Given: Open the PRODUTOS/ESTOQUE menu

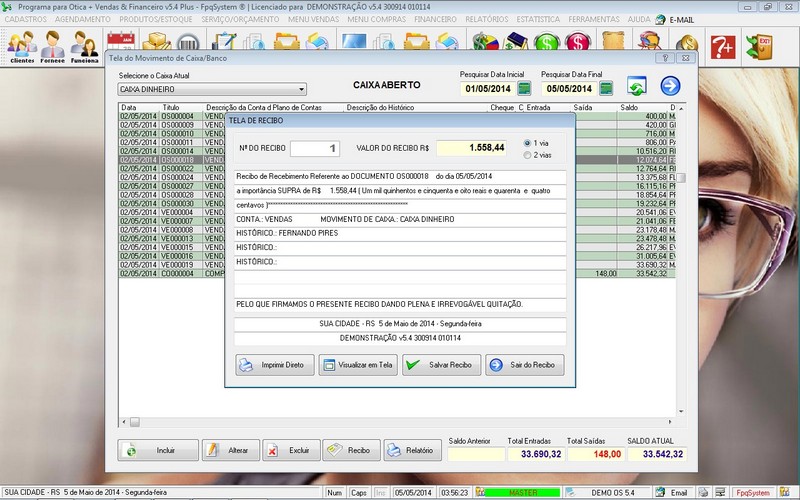Looking at the screenshot, I should point(156,19).
